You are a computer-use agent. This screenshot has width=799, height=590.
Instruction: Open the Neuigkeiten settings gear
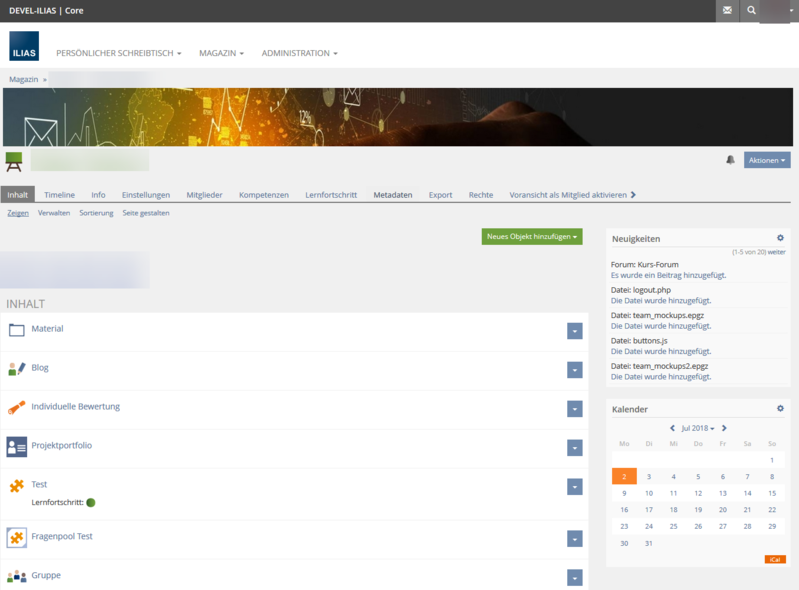(x=780, y=238)
